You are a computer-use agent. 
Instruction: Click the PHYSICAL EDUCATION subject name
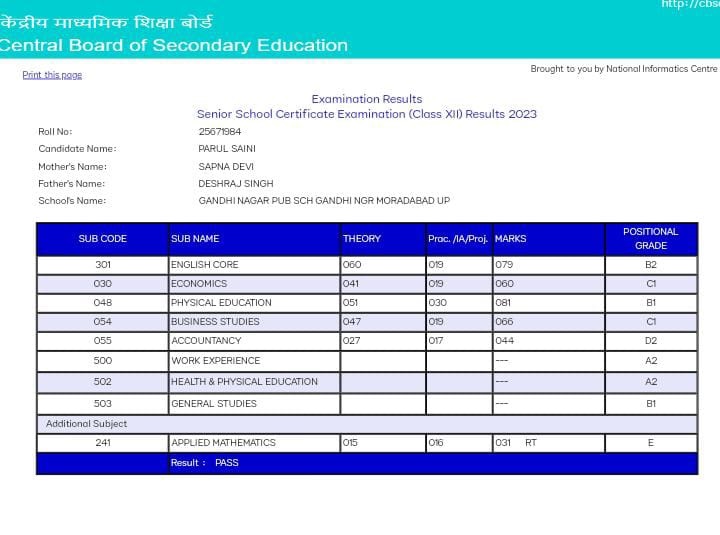[221, 303]
